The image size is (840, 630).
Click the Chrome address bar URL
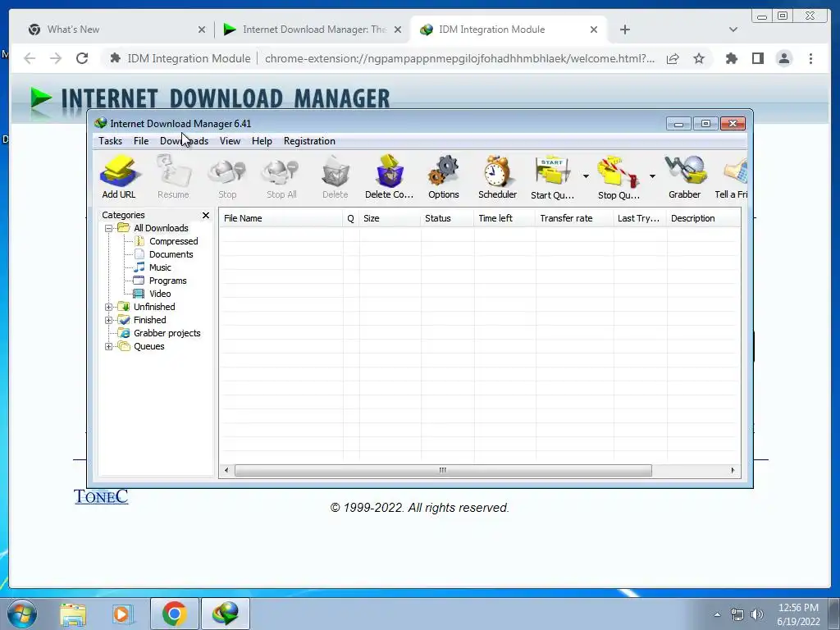(x=459, y=58)
